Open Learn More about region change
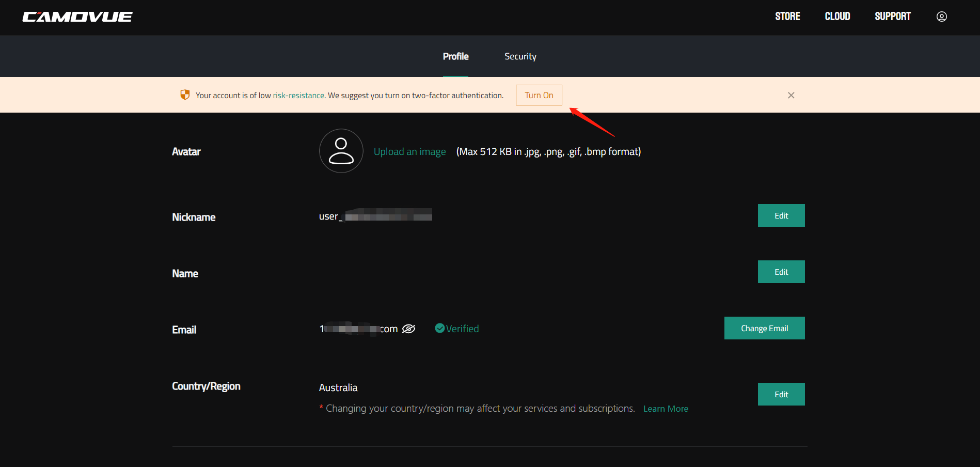This screenshot has width=980, height=467. click(666, 409)
